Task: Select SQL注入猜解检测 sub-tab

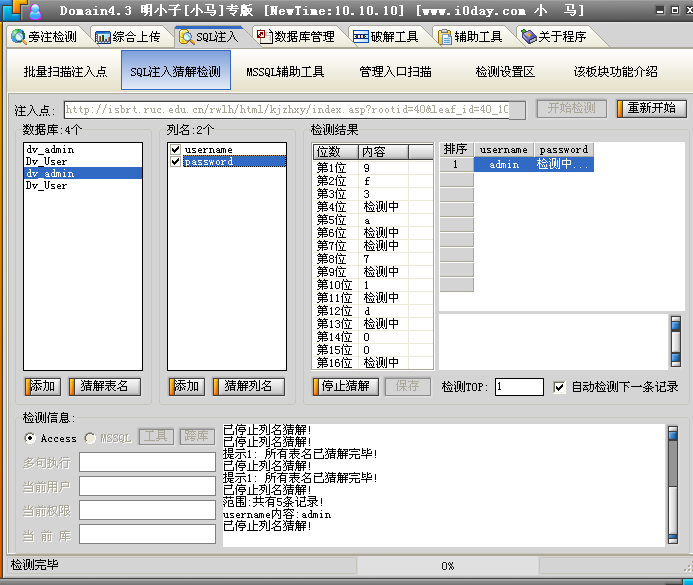Action: coord(176,70)
